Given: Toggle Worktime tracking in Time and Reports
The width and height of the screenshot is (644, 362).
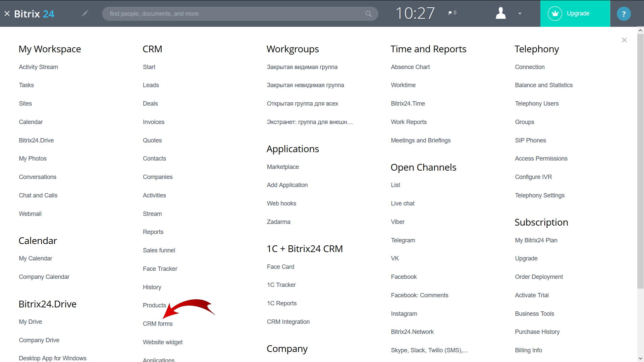Looking at the screenshot, I should (x=402, y=85).
